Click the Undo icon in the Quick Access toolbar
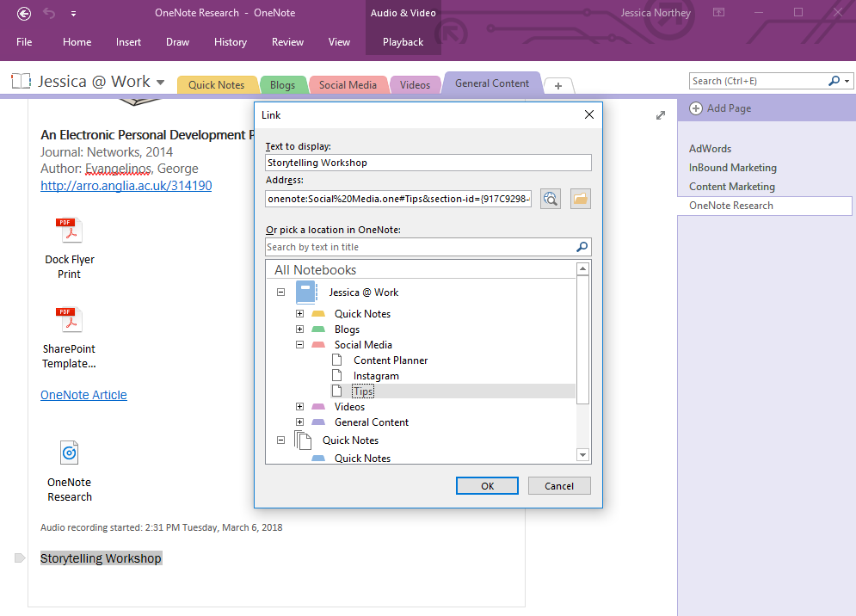 (x=49, y=13)
